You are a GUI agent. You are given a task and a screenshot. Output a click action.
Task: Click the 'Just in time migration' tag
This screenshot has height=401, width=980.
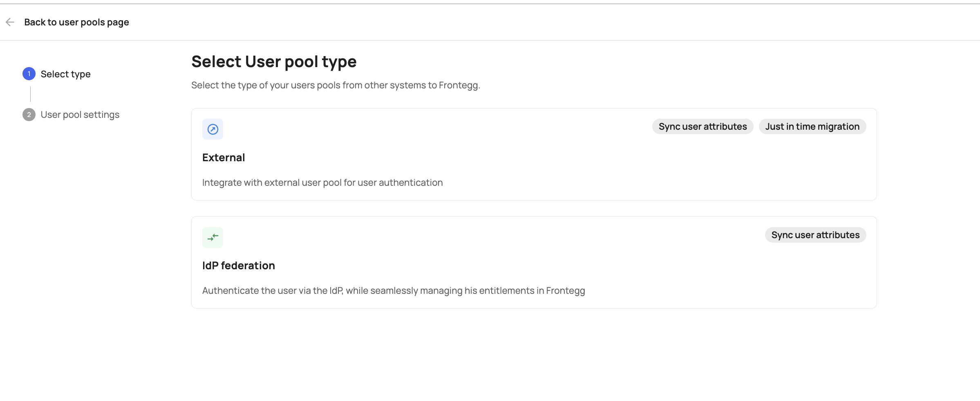[x=812, y=126]
